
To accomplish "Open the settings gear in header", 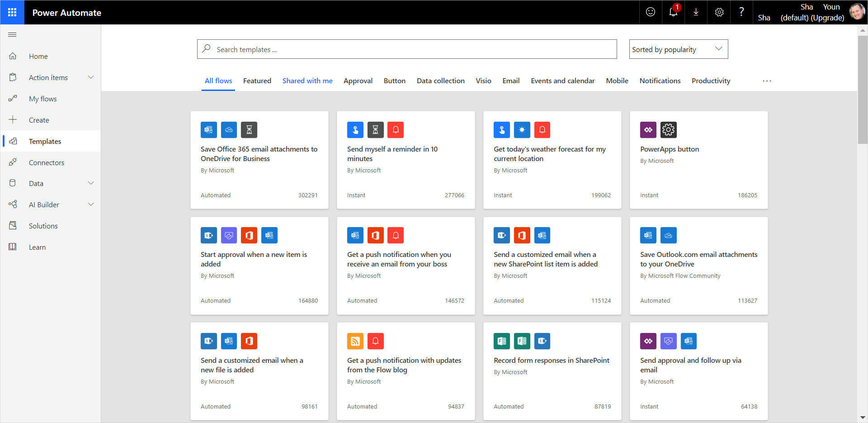I will 719,12.
